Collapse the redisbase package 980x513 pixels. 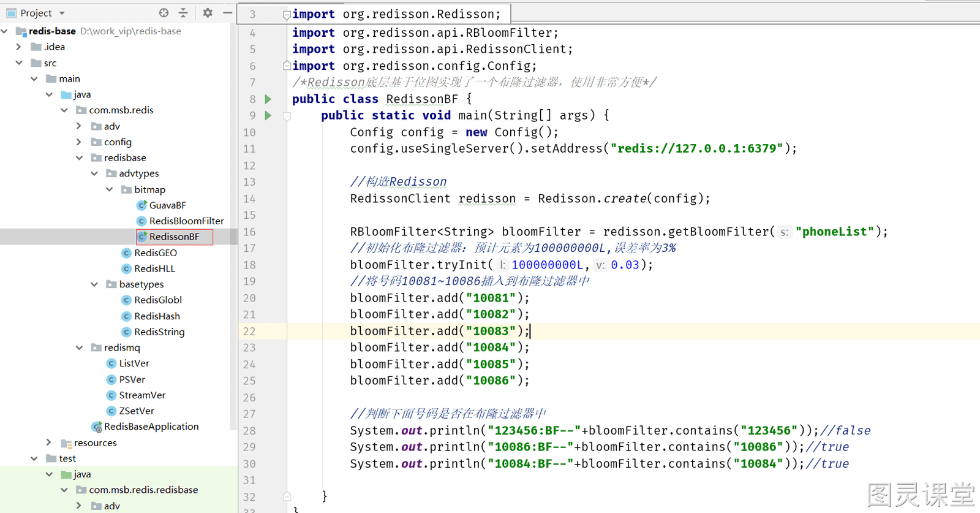(x=80, y=158)
